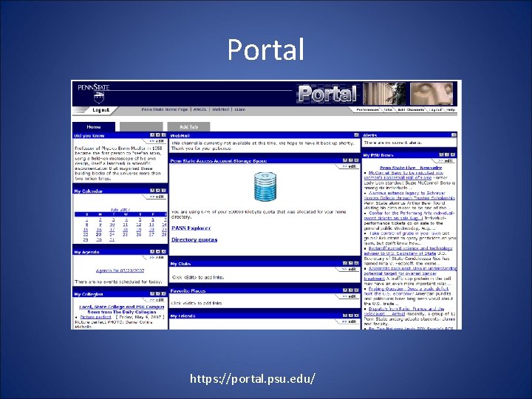Screen dimensions: 532x399
Task: Click the Alerts channel header icon
Action: click(454, 135)
